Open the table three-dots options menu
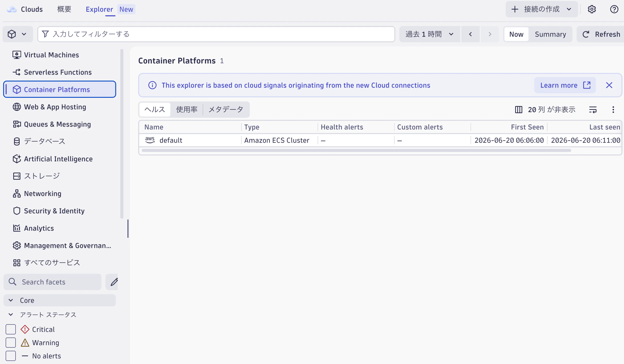This screenshot has width=624, height=364. tap(613, 110)
